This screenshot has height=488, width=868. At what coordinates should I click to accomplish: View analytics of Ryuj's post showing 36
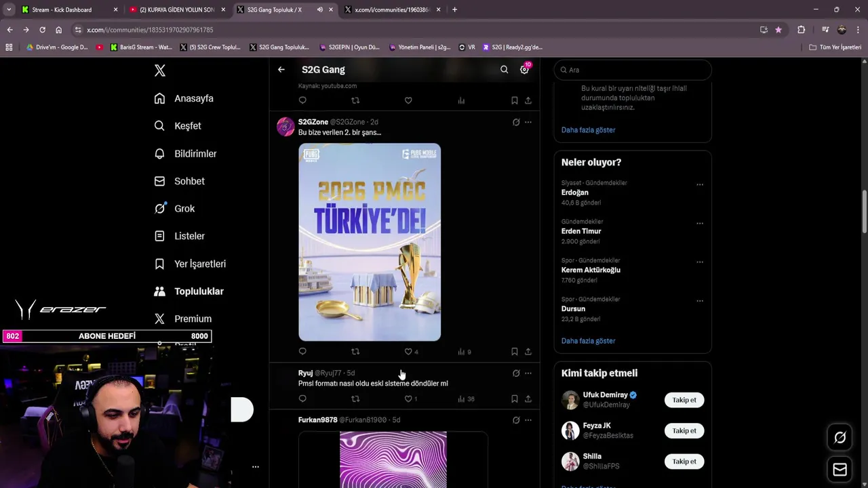pos(466,399)
